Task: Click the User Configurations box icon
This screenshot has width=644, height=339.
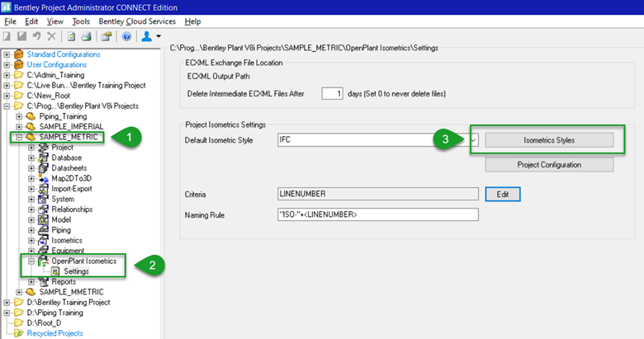Action: pos(19,64)
